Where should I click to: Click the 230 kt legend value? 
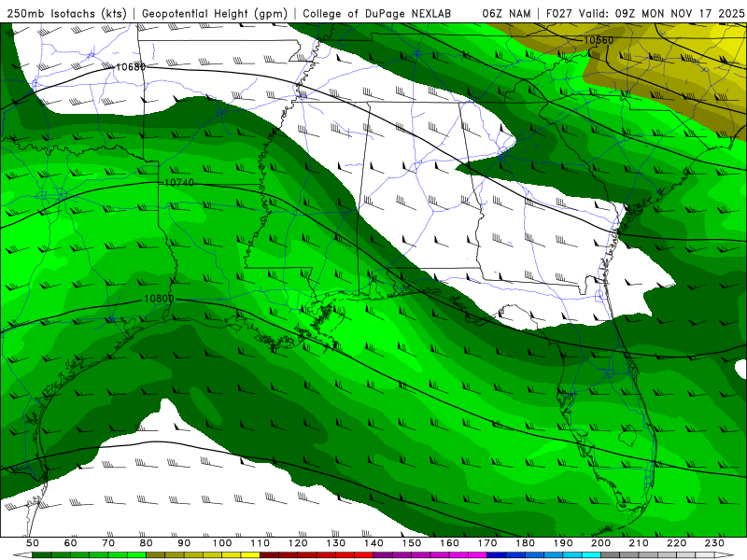[714, 543]
